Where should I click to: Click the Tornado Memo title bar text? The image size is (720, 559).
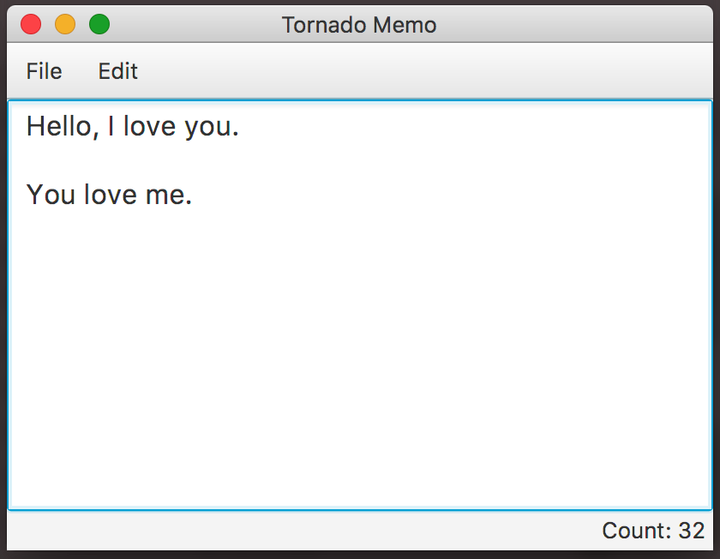tap(359, 25)
